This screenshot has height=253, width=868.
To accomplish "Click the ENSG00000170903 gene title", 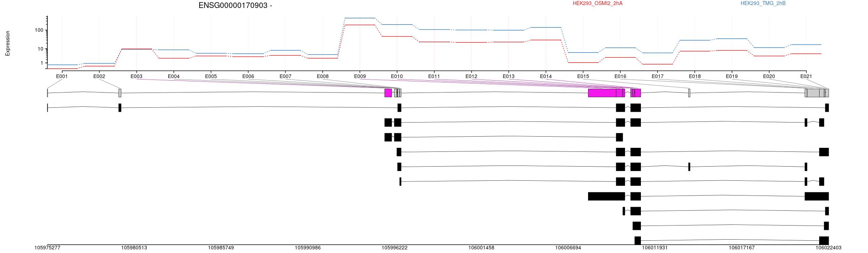I will pos(235,5).
